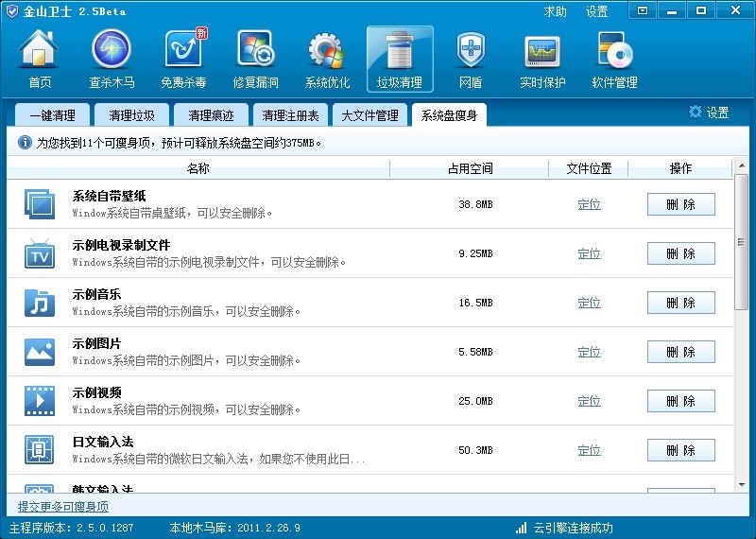Viewport: 756px width, 539px height.
Task: Open the title bar dropdown menu button
Action: click(643, 10)
